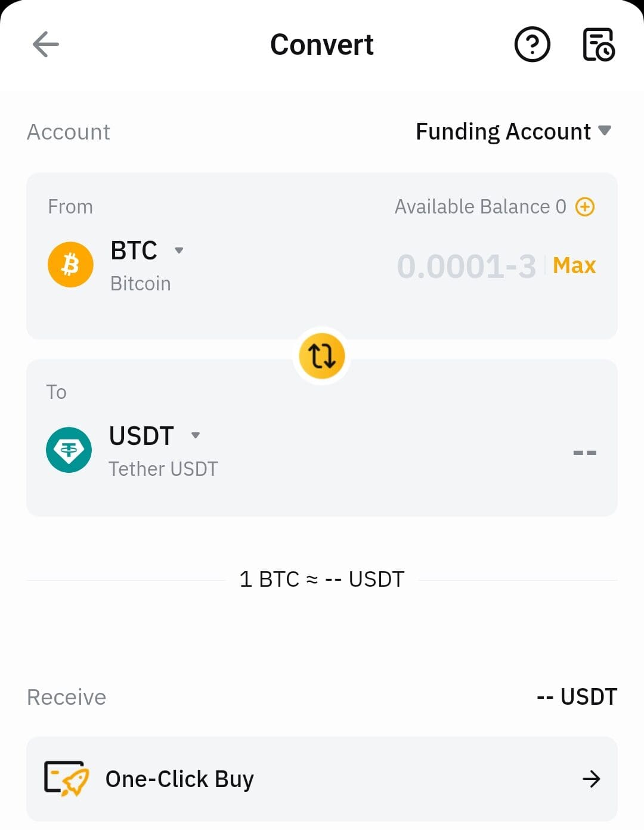
Task: Tap the Funding Account label text
Action: [x=503, y=132]
